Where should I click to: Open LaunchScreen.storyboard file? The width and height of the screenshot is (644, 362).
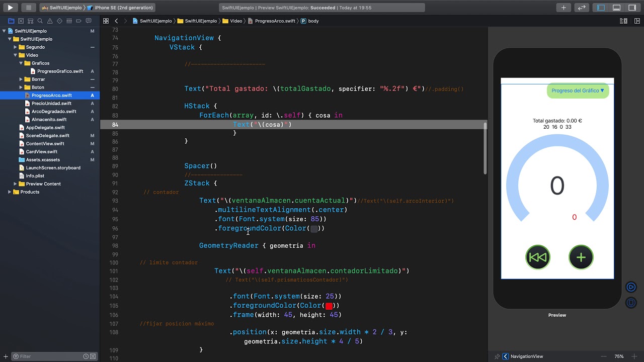pyautogui.click(x=53, y=168)
